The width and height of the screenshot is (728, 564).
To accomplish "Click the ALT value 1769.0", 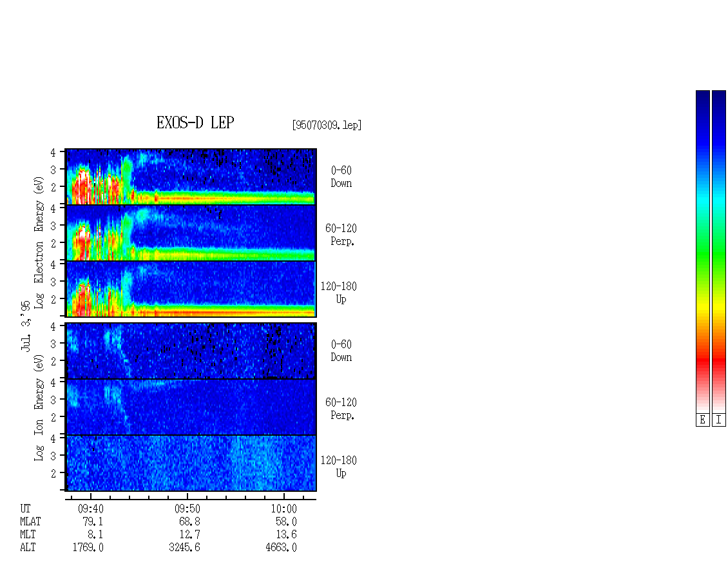I will (x=88, y=548).
